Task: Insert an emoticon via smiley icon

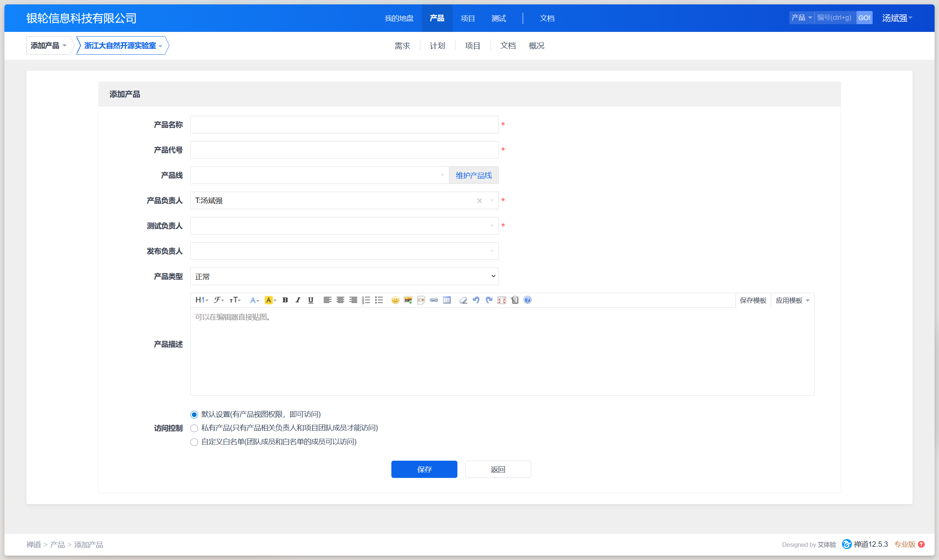Action: [x=395, y=300]
